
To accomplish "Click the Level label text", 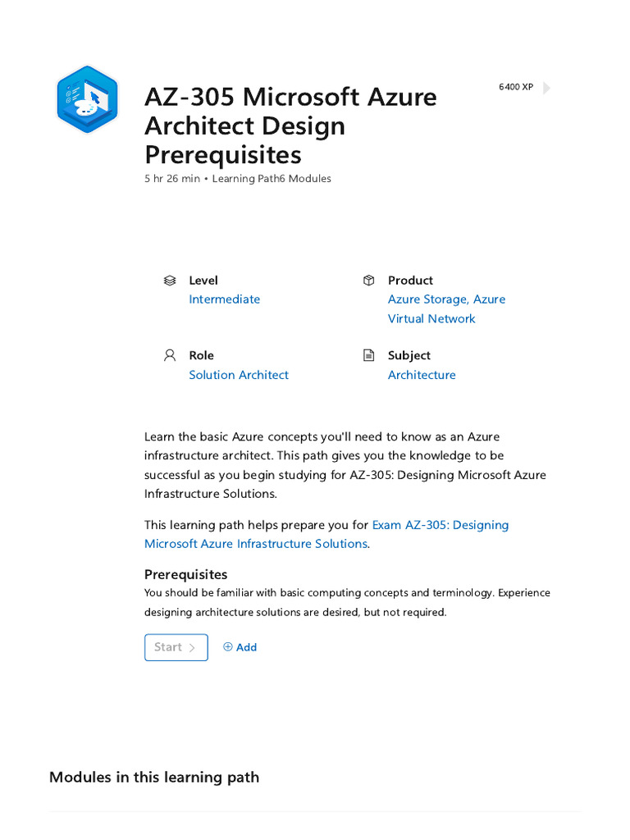I will tap(203, 281).
